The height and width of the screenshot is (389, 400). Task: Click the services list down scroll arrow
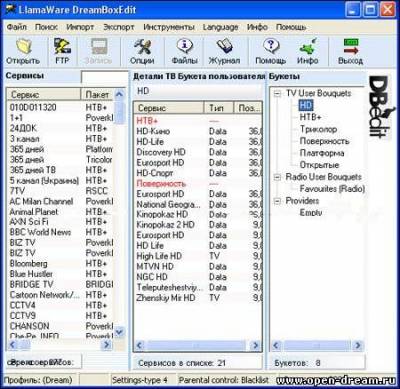[x=119, y=332]
